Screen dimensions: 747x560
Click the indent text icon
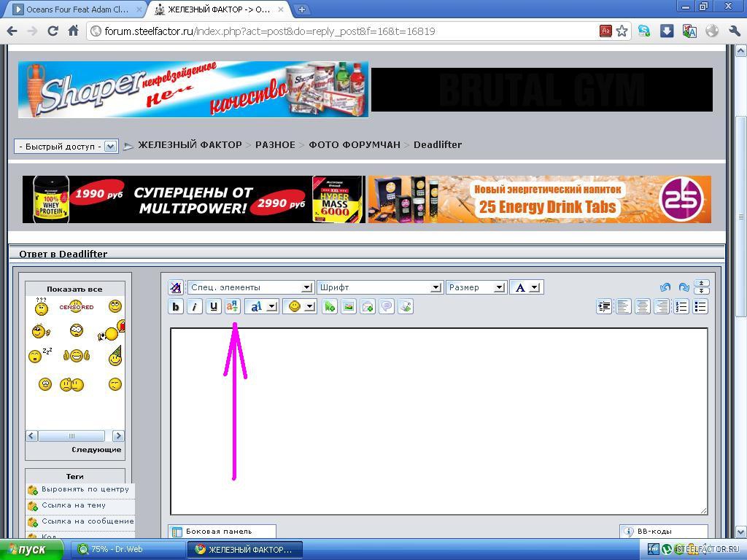coord(604,307)
